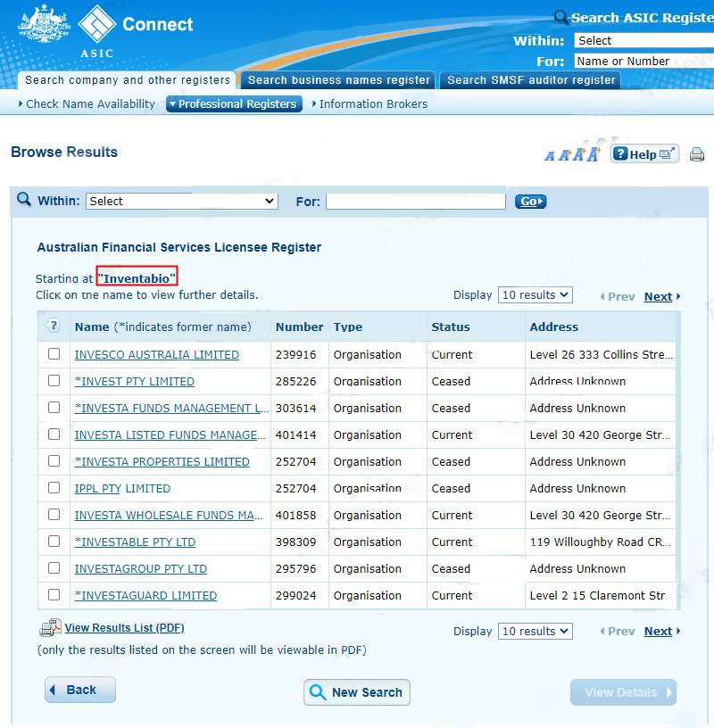
Task: Open INVESTAGROUP PTY LTD link
Action: click(x=141, y=569)
